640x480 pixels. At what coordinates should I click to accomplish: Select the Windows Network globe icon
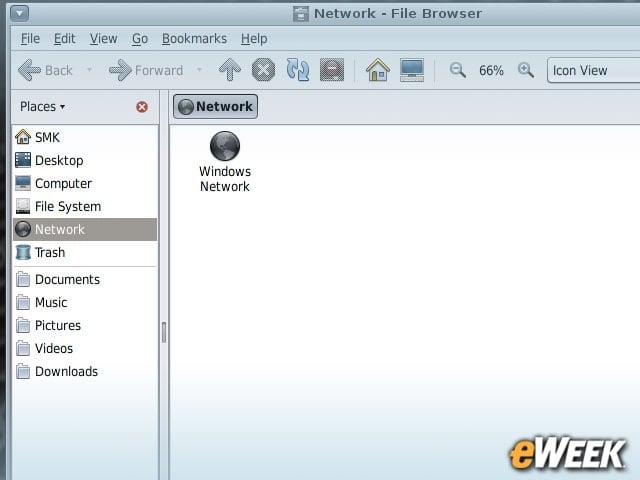[225, 146]
